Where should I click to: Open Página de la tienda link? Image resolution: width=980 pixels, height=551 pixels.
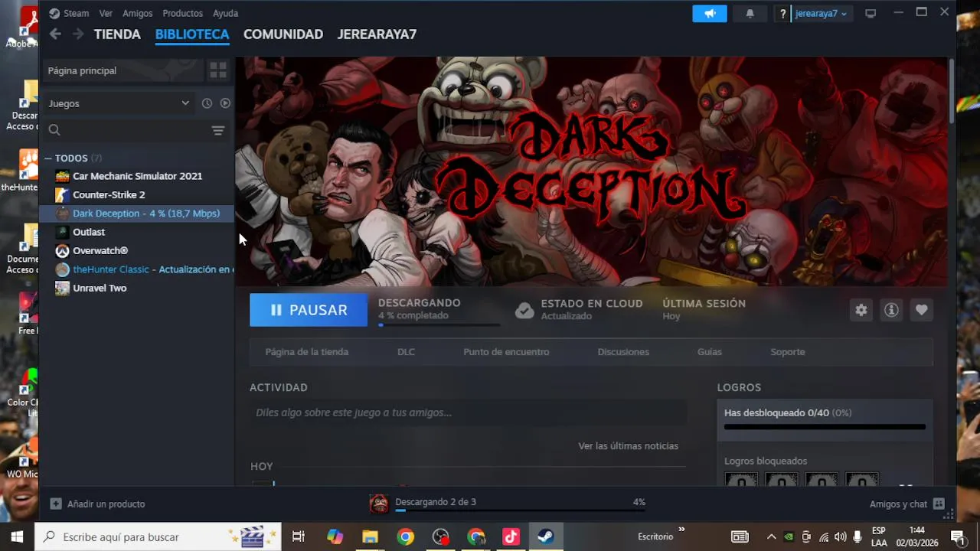click(x=306, y=352)
